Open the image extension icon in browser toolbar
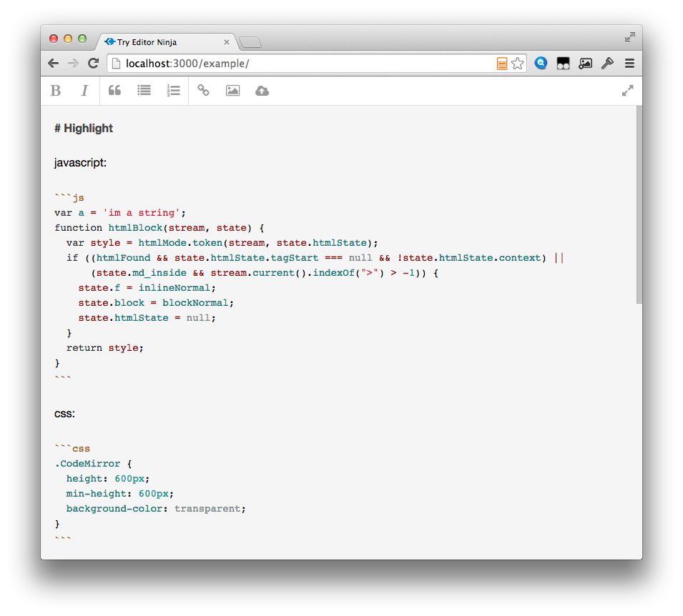The width and height of the screenshot is (683, 616). pyautogui.click(x=585, y=64)
